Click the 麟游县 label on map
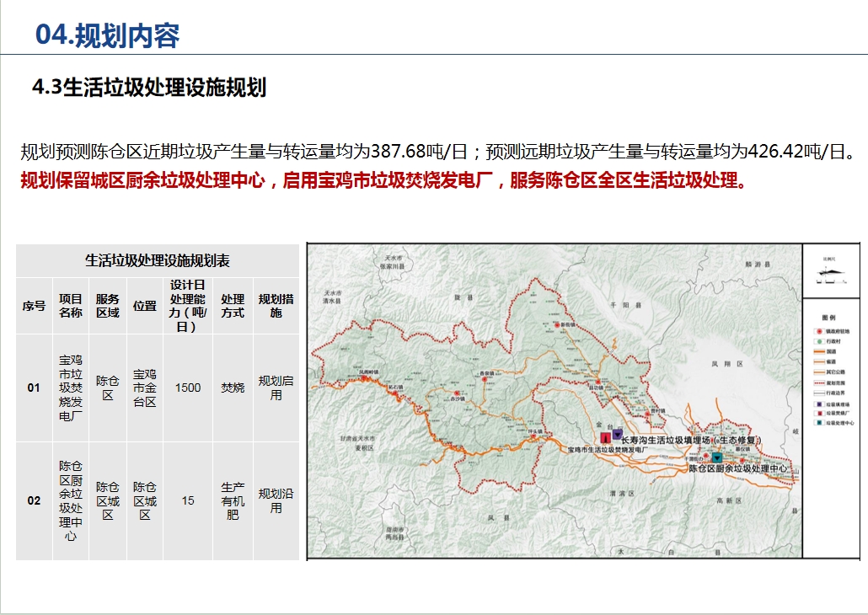 coord(758,265)
